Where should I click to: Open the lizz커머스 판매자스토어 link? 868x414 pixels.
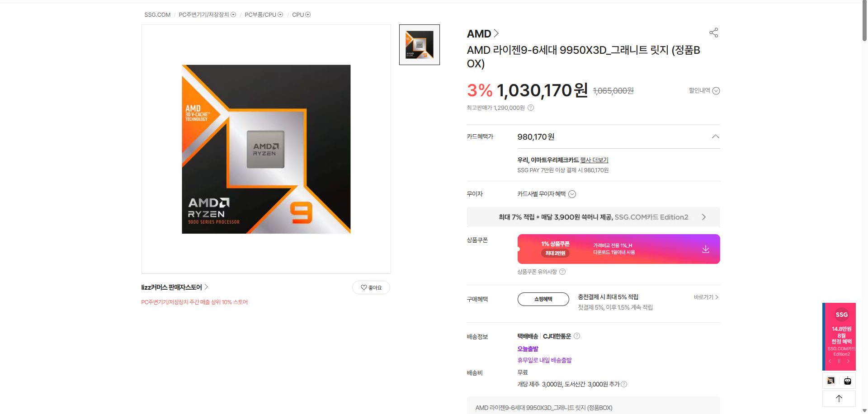pyautogui.click(x=175, y=287)
